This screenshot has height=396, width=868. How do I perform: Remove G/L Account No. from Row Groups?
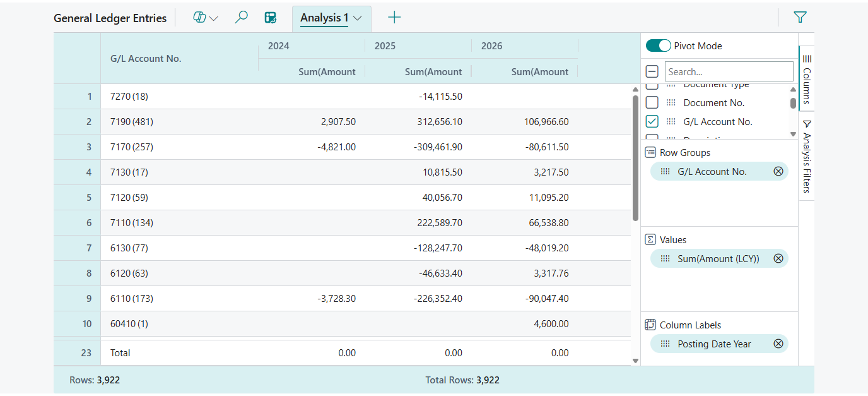coord(778,171)
